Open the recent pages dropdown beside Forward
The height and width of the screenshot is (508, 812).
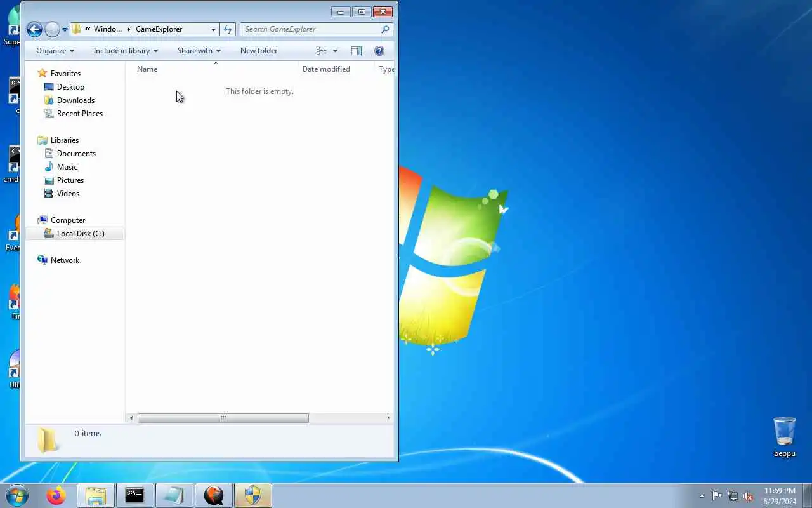click(x=65, y=29)
